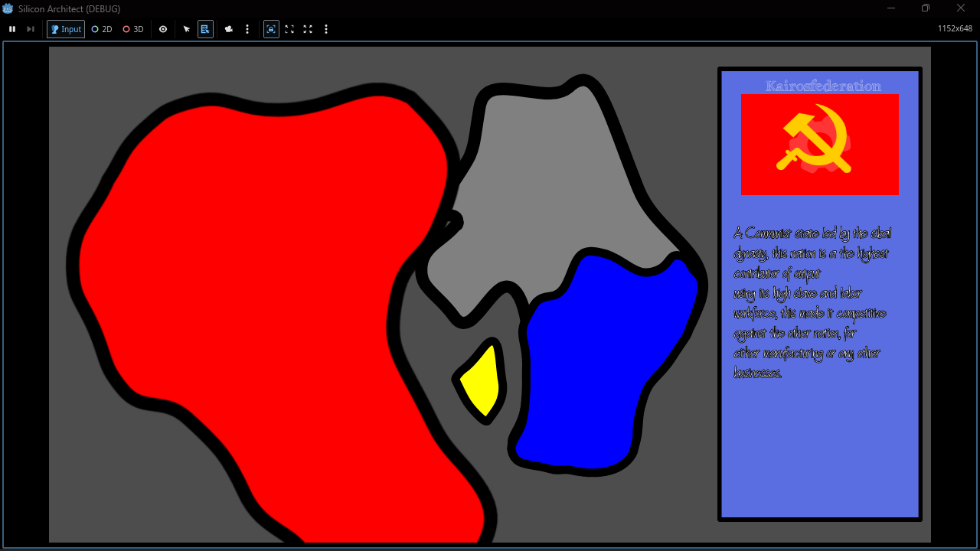Click the camera override icon

229,29
